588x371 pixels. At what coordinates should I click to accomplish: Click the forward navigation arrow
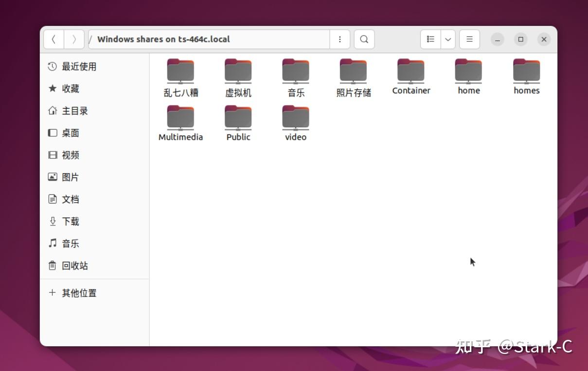[74, 39]
